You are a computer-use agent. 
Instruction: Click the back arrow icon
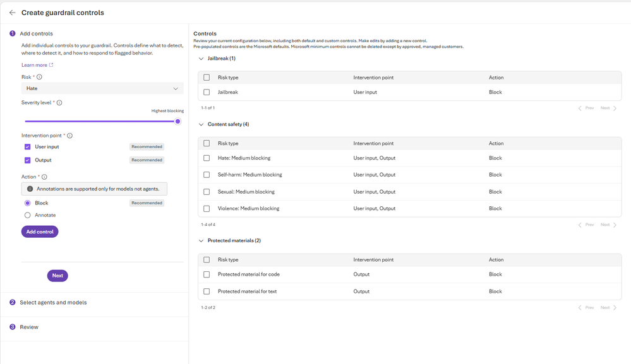[x=12, y=13]
